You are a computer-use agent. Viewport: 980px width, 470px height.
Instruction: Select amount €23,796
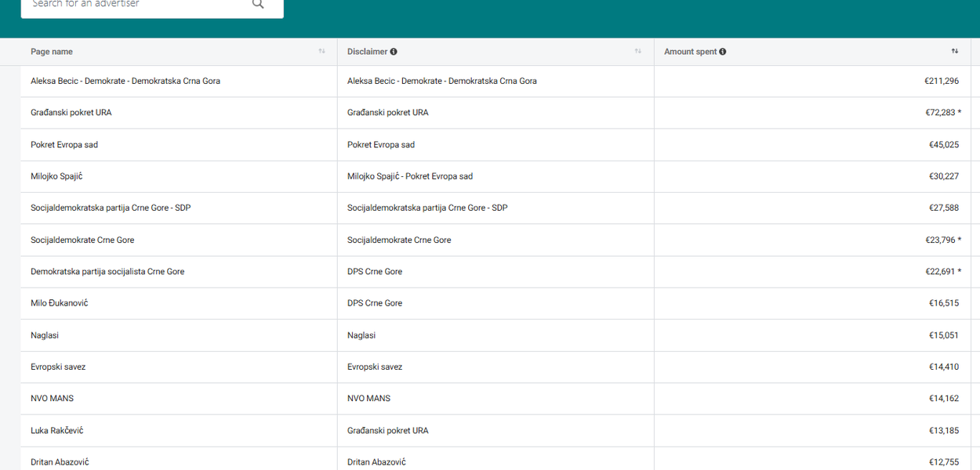point(941,240)
